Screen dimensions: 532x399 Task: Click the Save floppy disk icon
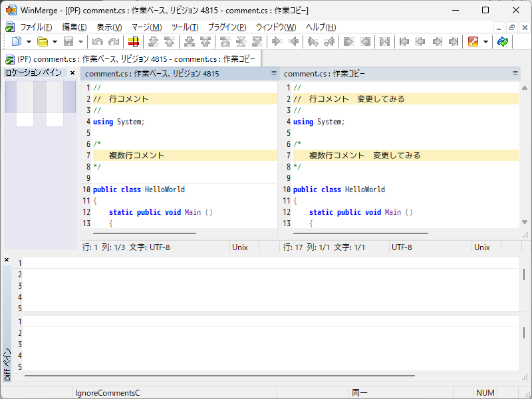(68, 42)
